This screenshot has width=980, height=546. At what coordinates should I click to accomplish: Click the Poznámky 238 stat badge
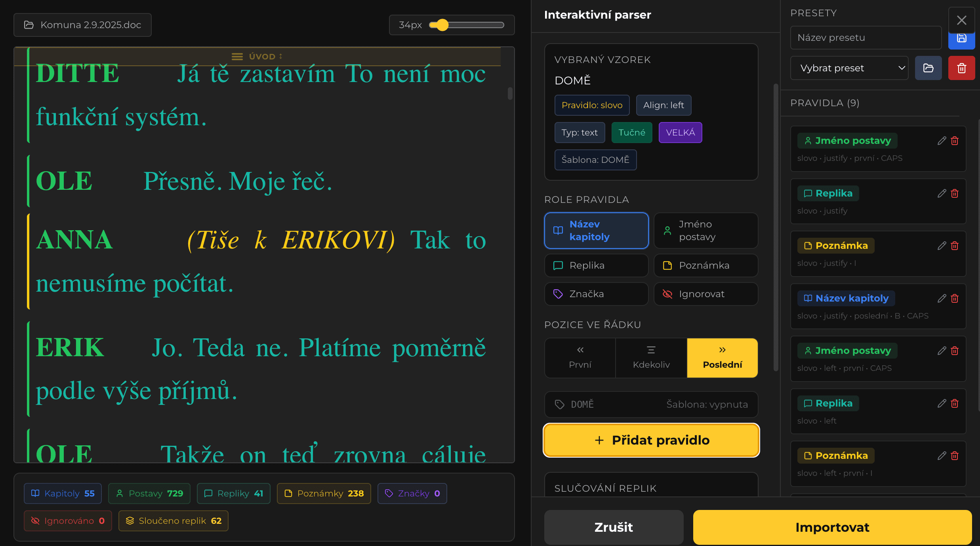pyautogui.click(x=324, y=493)
